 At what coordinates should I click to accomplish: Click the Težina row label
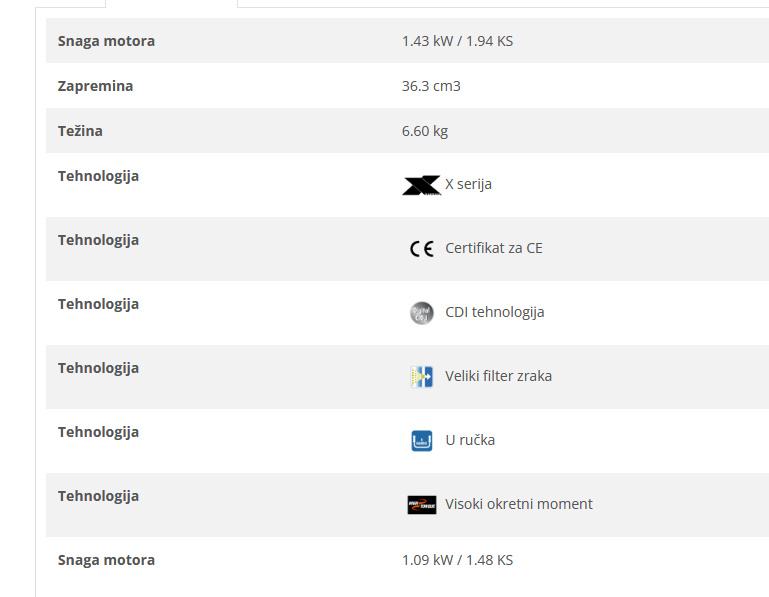80,131
